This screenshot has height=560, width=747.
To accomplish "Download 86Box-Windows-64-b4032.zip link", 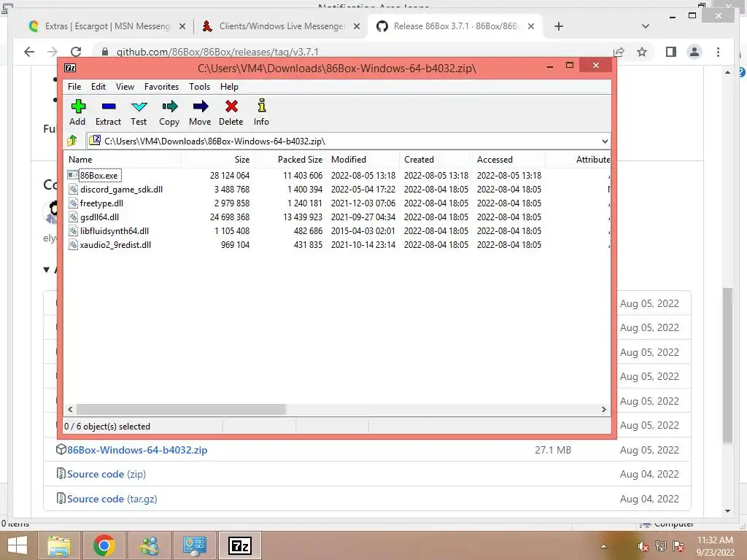I will 136,450.
